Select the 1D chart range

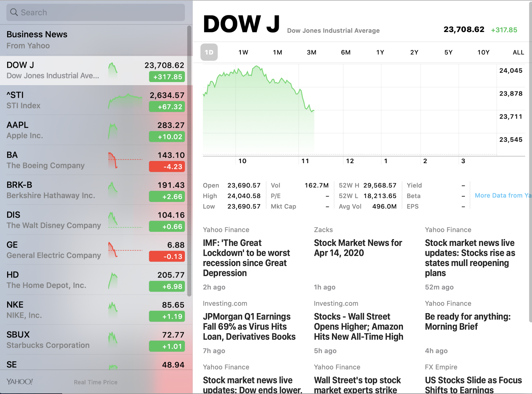[x=209, y=52]
